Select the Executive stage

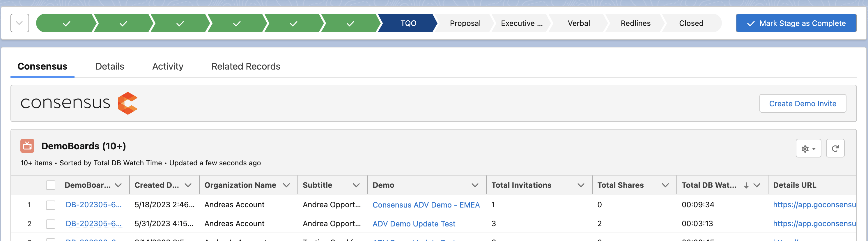[522, 23]
